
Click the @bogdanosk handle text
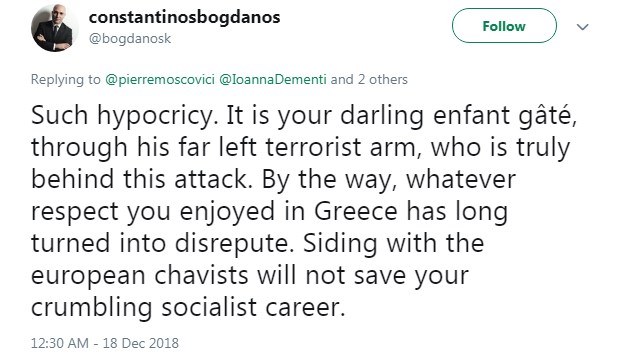pyautogui.click(x=130, y=38)
